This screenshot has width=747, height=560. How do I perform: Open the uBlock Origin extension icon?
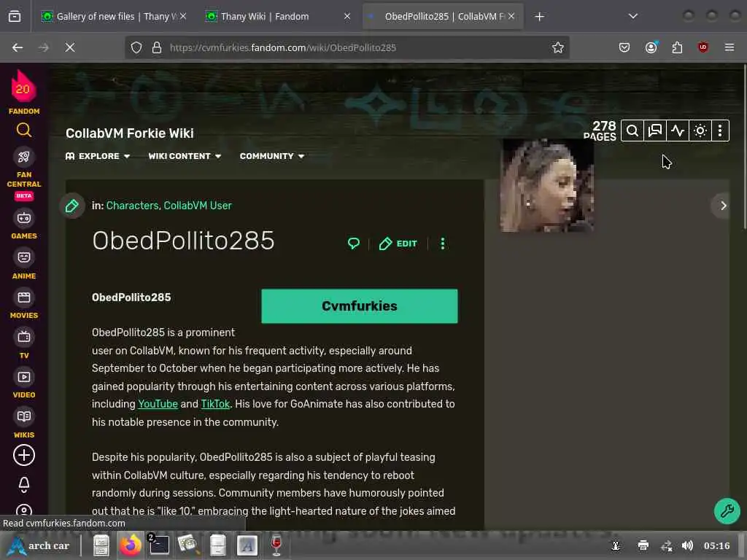(703, 47)
